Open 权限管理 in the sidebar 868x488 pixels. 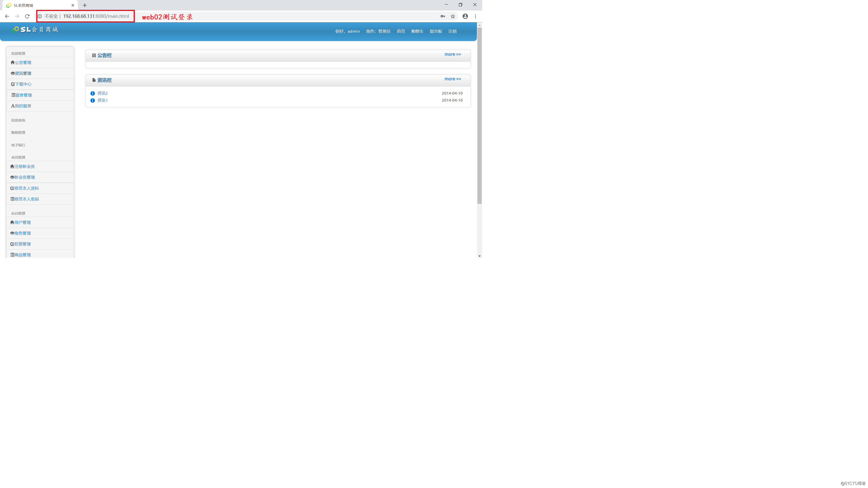(40, 244)
